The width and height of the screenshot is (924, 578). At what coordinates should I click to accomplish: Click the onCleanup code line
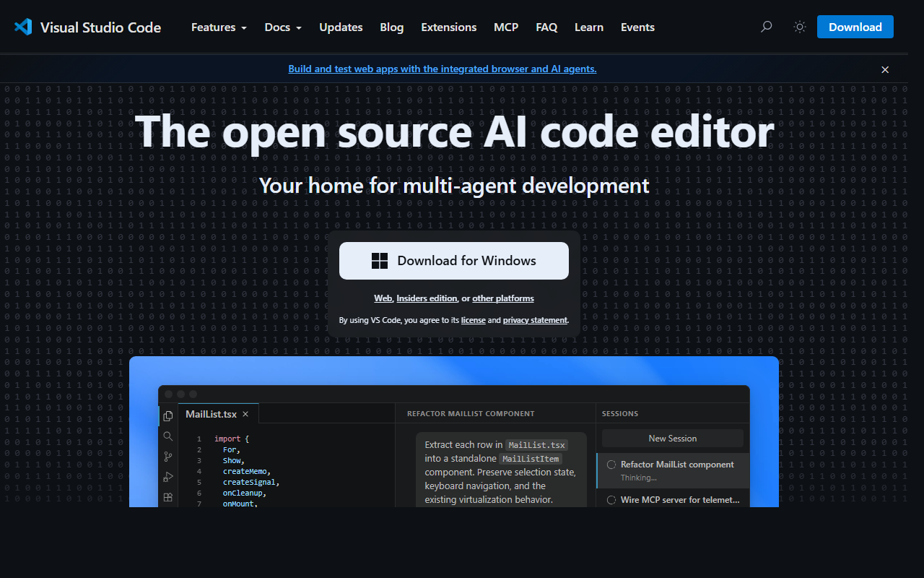(244, 493)
